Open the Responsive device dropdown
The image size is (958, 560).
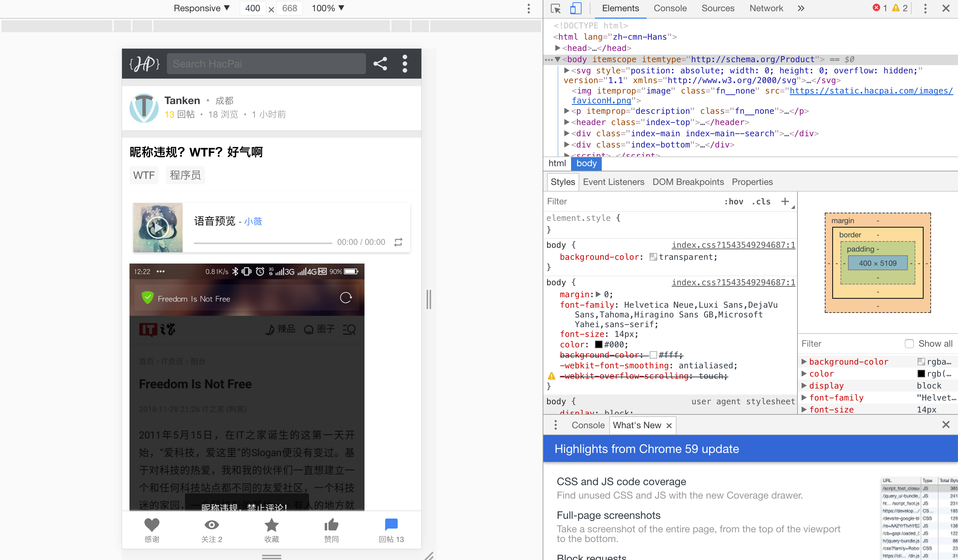[x=201, y=8]
